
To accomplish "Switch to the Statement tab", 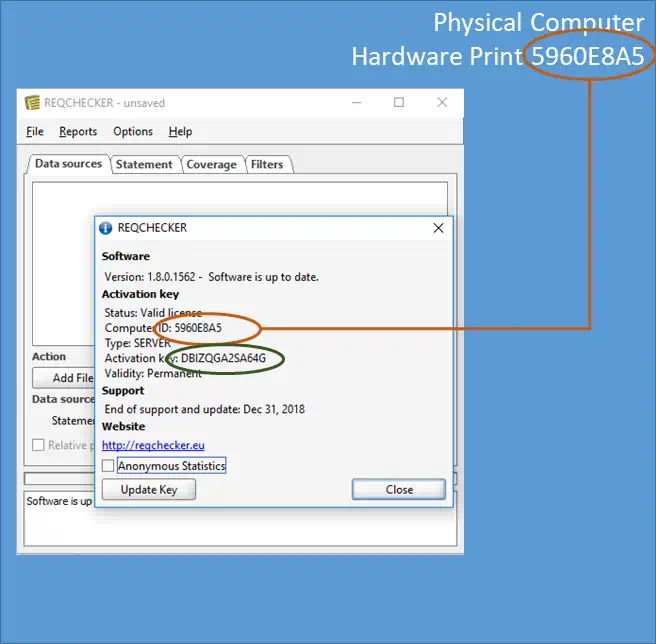I will (x=144, y=164).
